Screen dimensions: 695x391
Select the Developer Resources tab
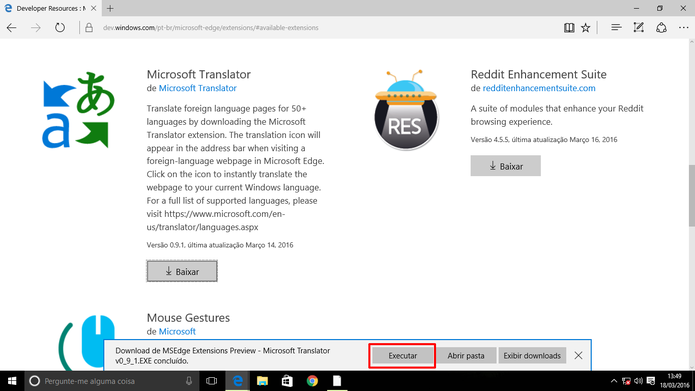coord(50,8)
